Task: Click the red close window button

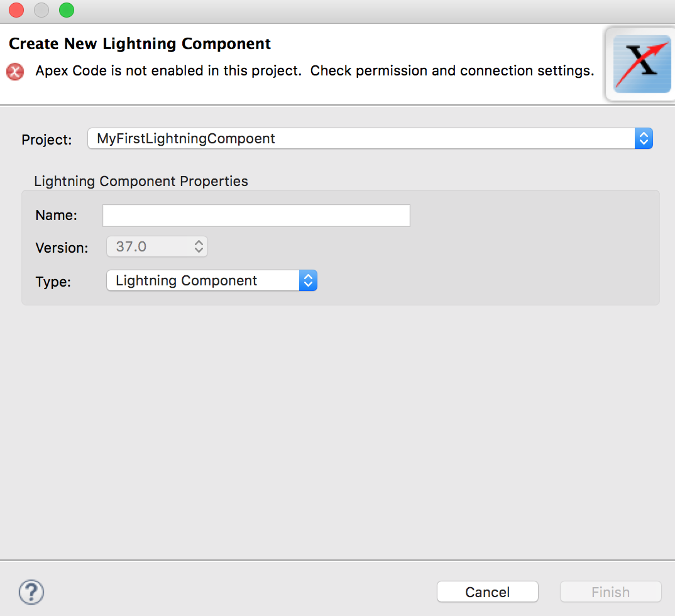Action: pos(16,10)
